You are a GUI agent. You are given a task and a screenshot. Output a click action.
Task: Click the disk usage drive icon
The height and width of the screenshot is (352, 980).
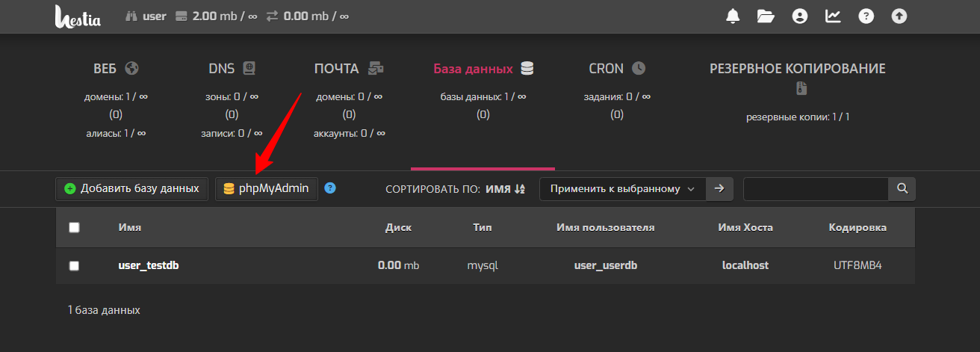(181, 16)
